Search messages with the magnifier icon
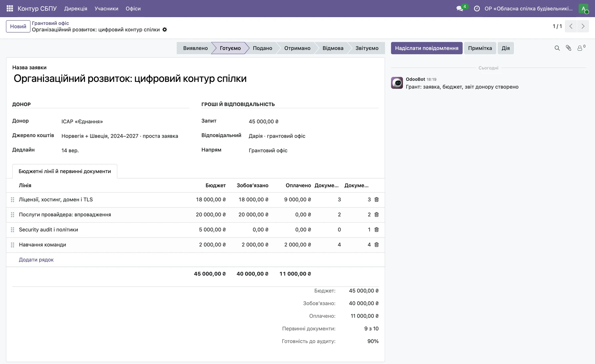This screenshot has height=364, width=595. (557, 48)
